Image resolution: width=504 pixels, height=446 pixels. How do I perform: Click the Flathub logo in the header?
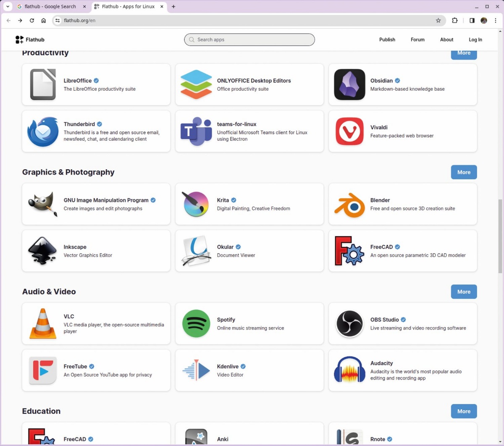pos(30,39)
